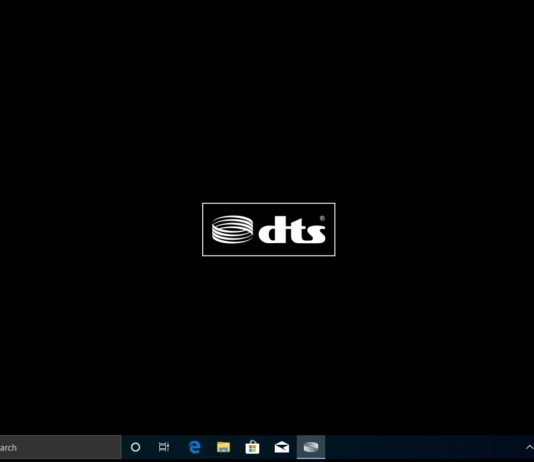Open File Explorer from taskbar
534x462 pixels.
pyautogui.click(x=223, y=447)
